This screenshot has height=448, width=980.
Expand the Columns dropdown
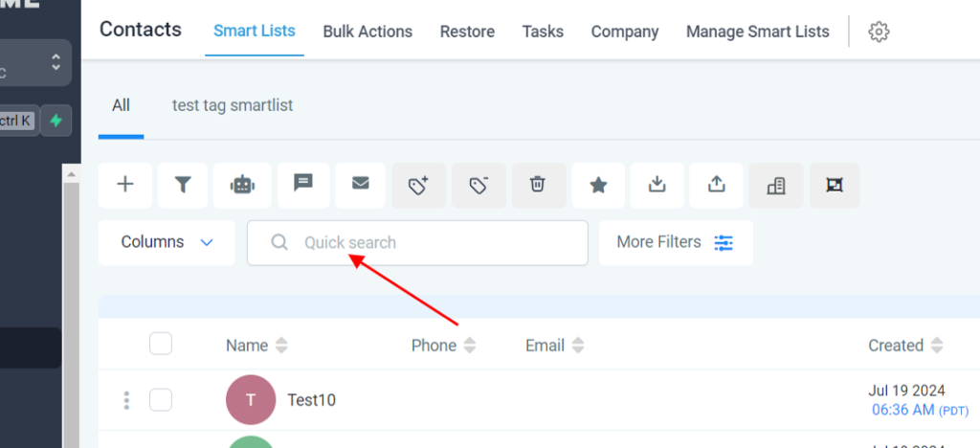coord(167,242)
